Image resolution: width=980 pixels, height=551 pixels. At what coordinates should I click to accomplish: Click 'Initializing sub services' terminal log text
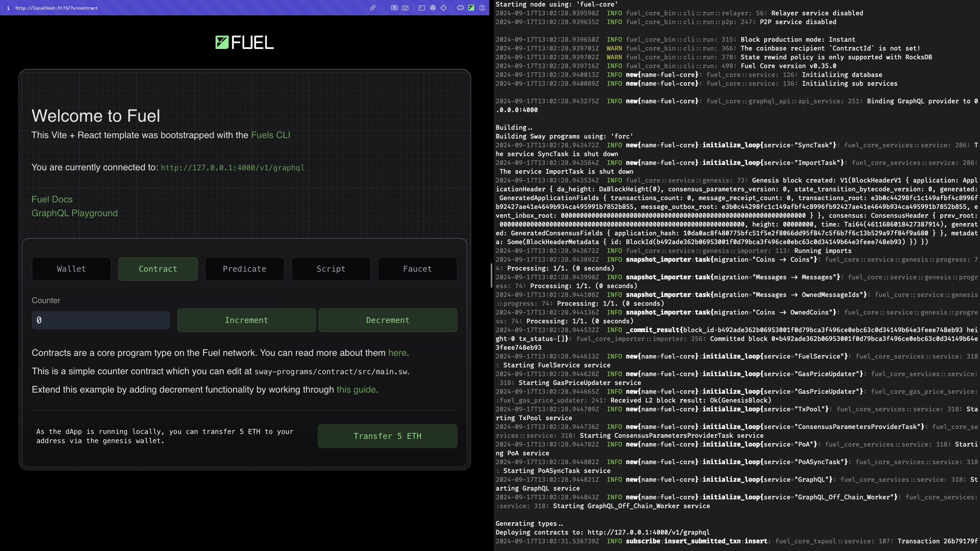(x=850, y=83)
